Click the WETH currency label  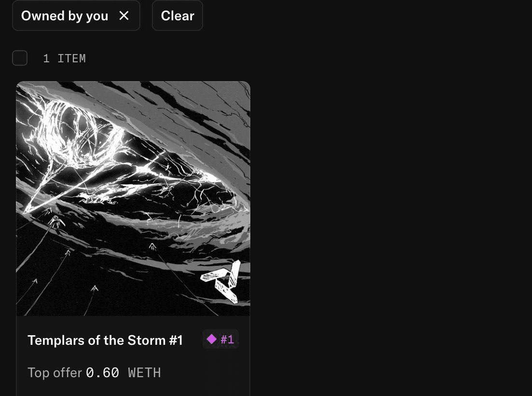coord(144,372)
